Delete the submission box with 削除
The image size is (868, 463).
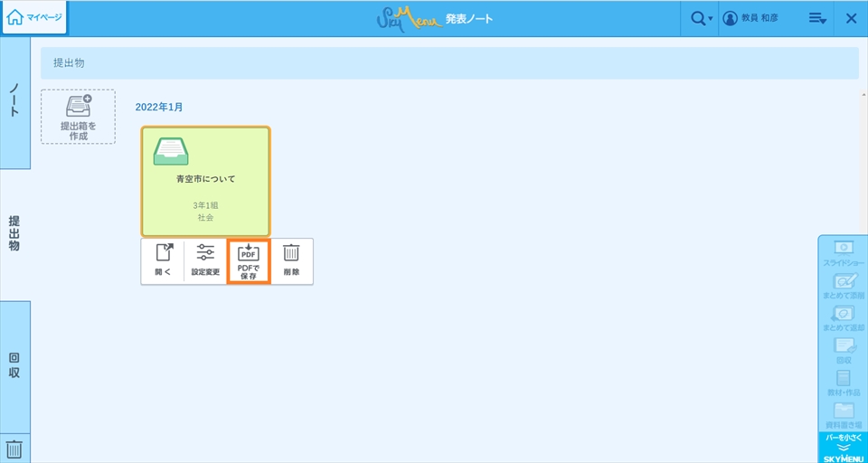point(291,261)
